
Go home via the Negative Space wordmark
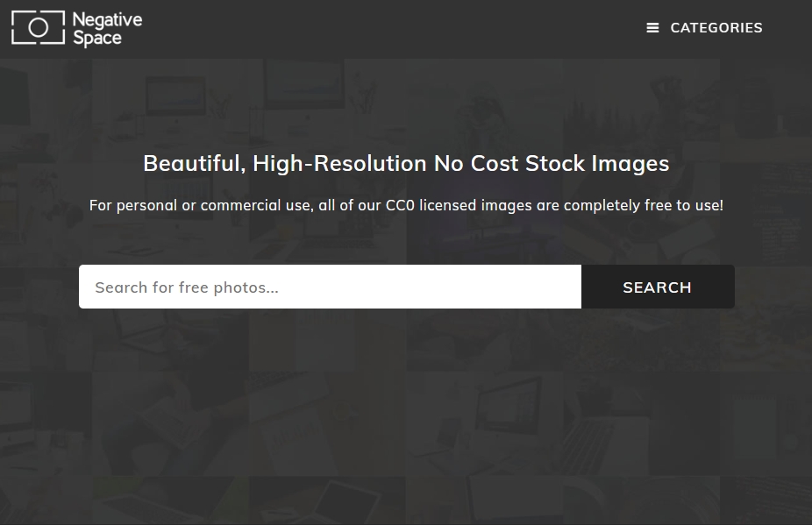(x=107, y=29)
